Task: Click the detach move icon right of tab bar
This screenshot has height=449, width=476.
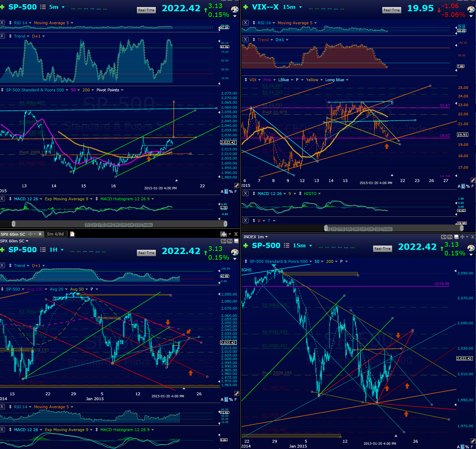Action: (224, 234)
